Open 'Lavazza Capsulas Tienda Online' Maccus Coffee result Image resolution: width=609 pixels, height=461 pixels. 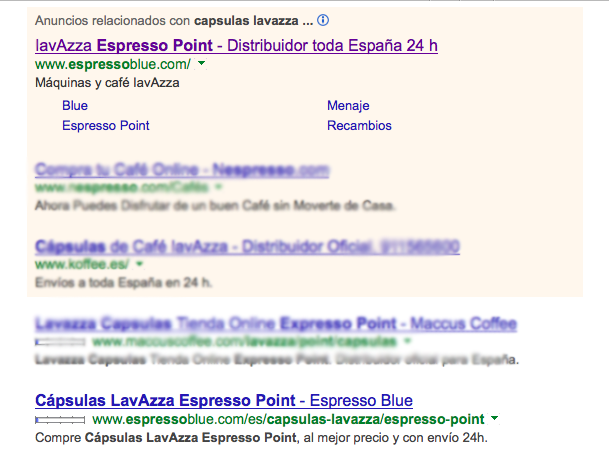point(276,324)
